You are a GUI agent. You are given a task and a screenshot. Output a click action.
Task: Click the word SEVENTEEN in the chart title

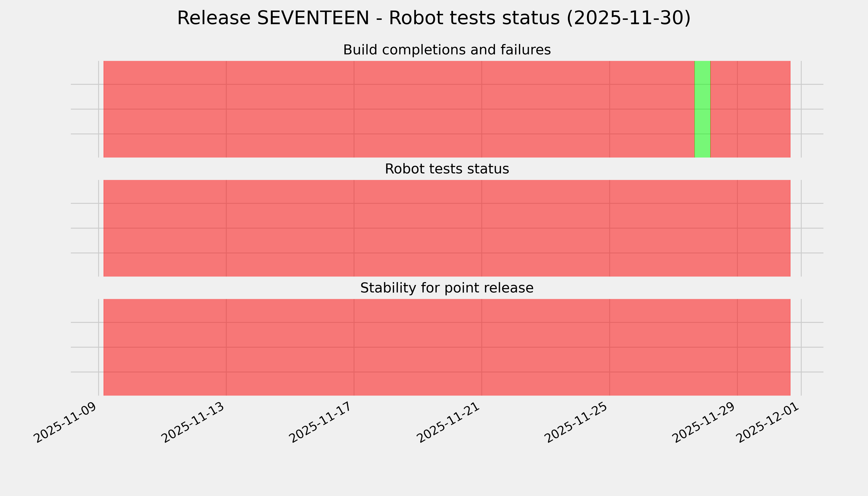point(313,18)
